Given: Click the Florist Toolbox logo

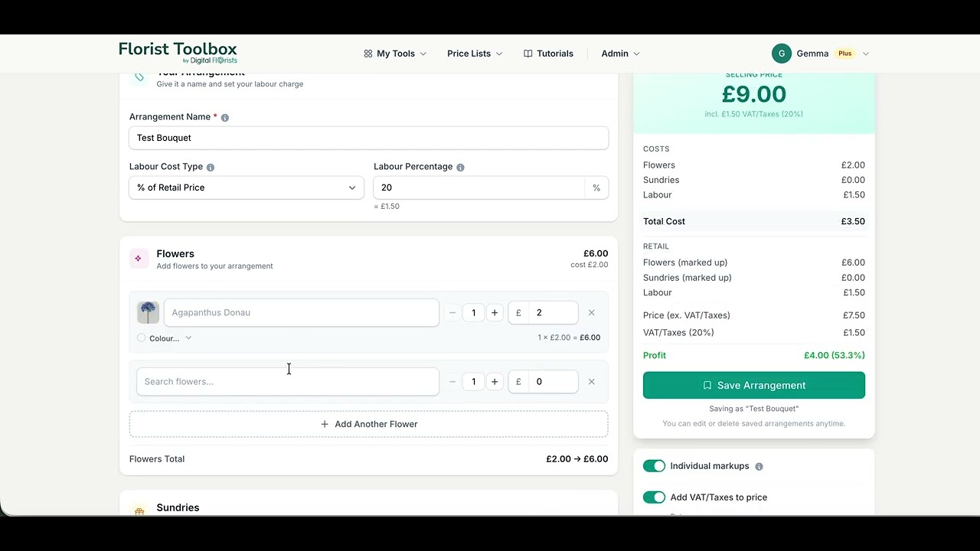Looking at the screenshot, I should point(178,53).
